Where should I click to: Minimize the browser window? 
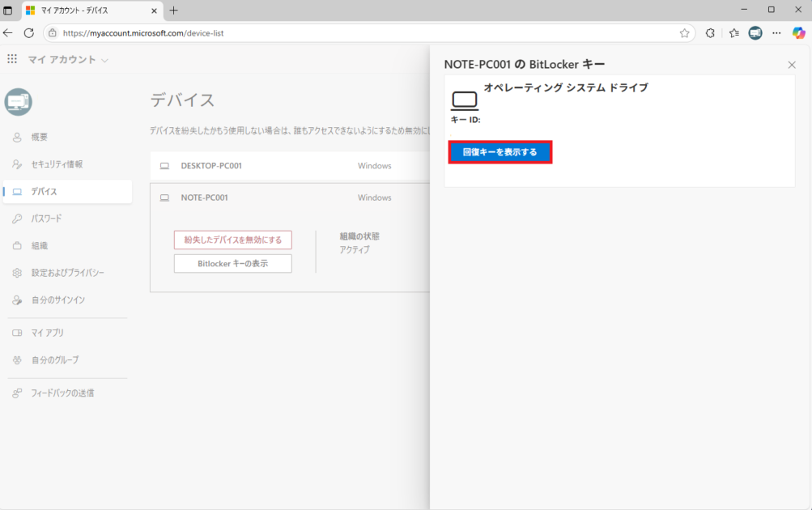tap(744, 10)
